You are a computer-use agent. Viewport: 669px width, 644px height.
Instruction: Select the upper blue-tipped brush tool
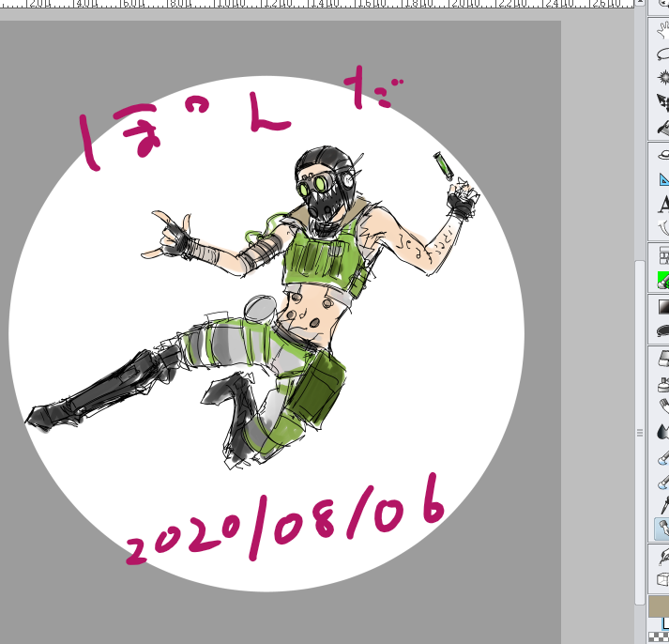tap(664, 457)
